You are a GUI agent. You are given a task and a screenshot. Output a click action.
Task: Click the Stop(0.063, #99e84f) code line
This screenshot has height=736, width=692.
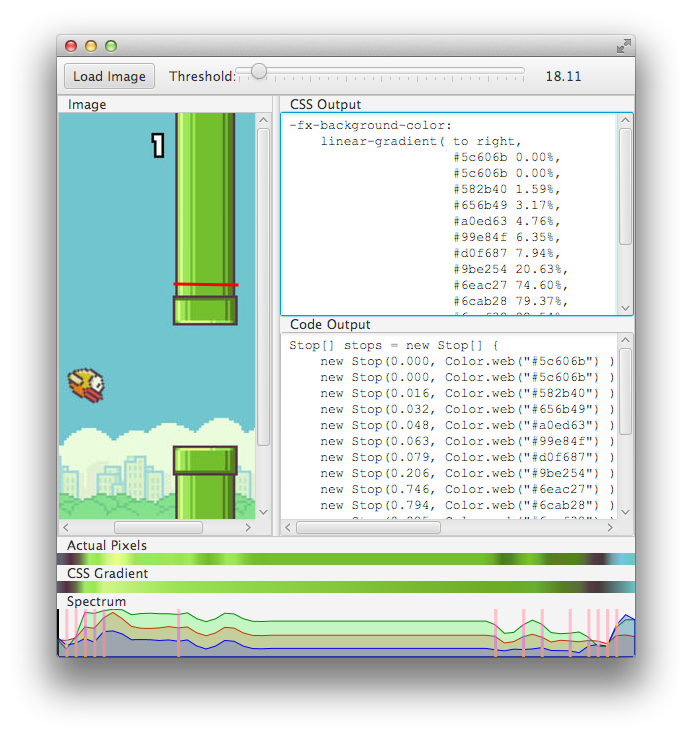[x=467, y=441]
